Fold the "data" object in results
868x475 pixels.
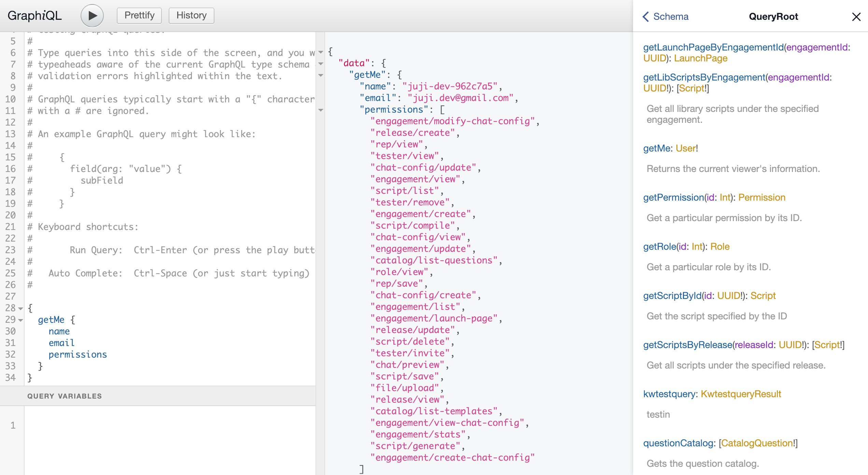point(321,64)
